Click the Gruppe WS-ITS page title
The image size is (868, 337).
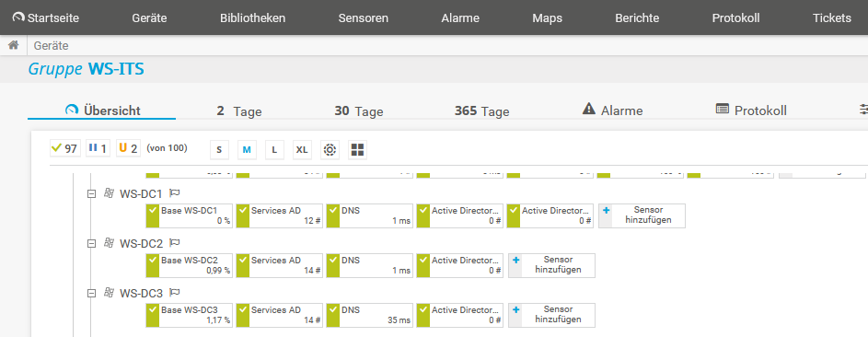(87, 70)
